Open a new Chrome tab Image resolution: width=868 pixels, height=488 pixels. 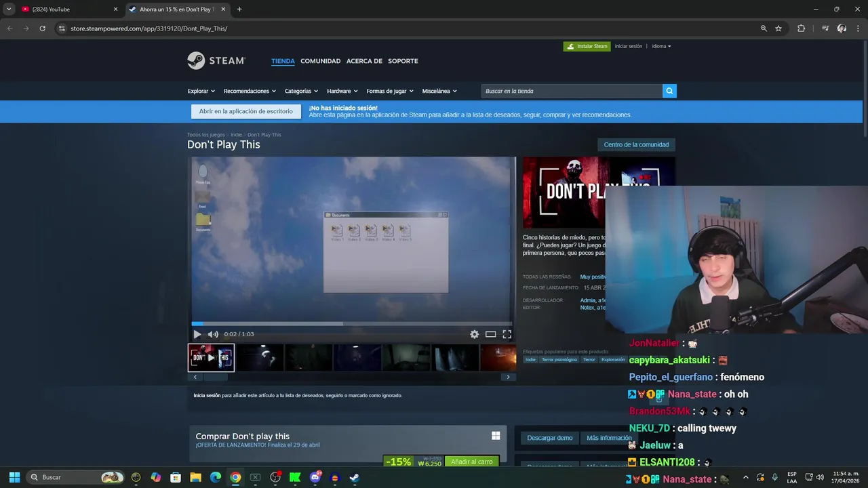(239, 9)
